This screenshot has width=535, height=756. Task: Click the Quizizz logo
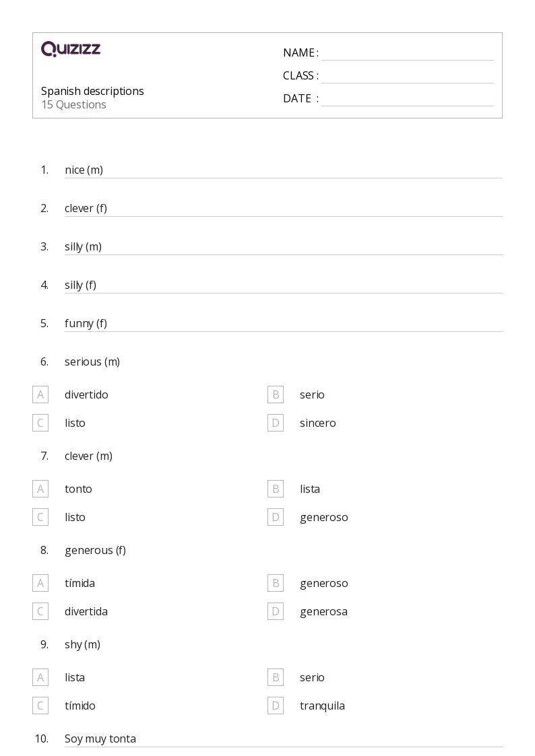(71, 48)
